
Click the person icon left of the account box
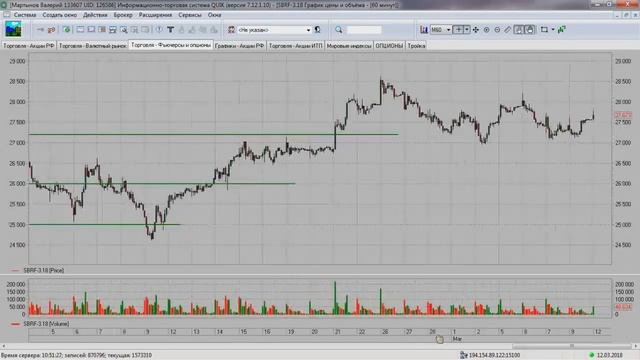point(231,30)
